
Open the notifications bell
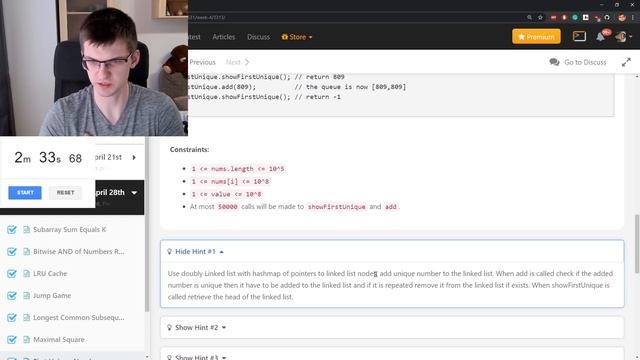[x=600, y=37]
